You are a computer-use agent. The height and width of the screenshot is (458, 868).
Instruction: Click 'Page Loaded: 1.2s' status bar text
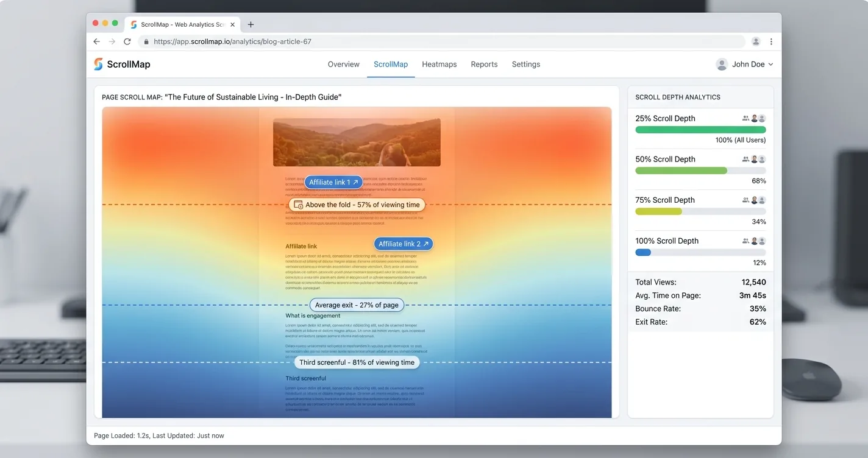tap(122, 435)
